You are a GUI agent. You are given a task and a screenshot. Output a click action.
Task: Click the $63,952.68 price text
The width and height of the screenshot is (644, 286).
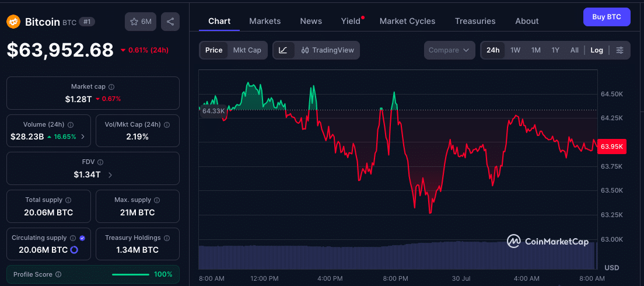pyautogui.click(x=60, y=50)
